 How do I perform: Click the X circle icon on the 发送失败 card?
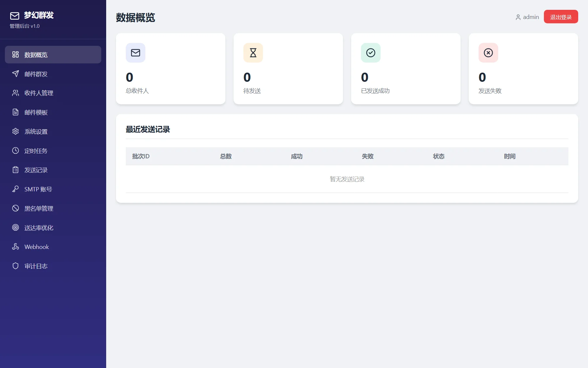488,53
